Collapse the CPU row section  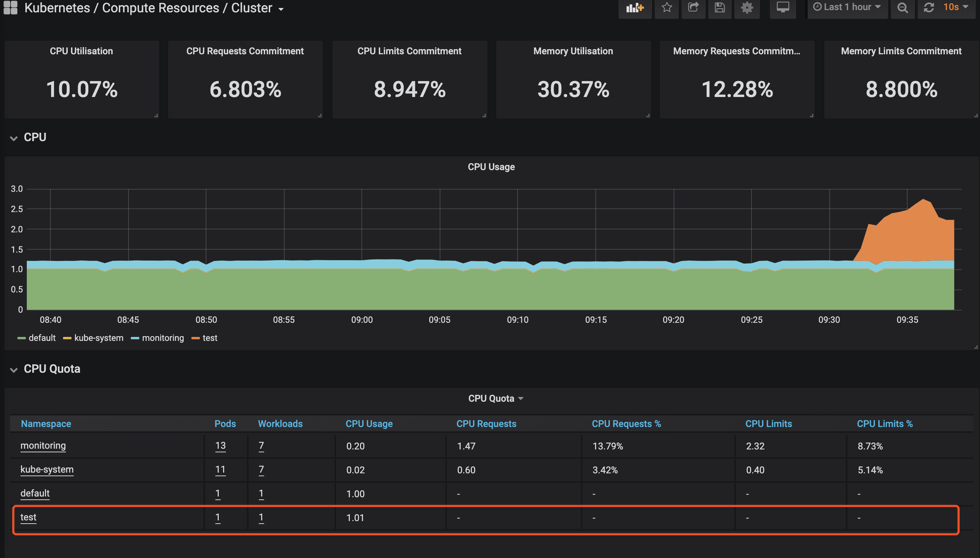pyautogui.click(x=14, y=138)
